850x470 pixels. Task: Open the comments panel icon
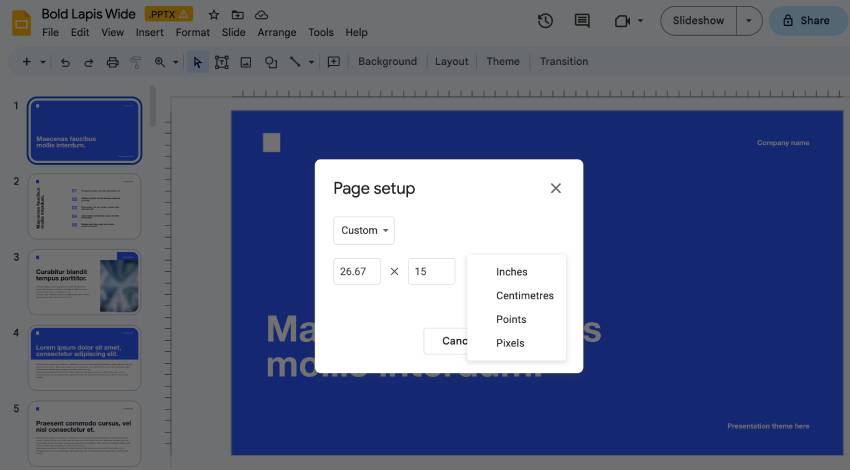582,20
